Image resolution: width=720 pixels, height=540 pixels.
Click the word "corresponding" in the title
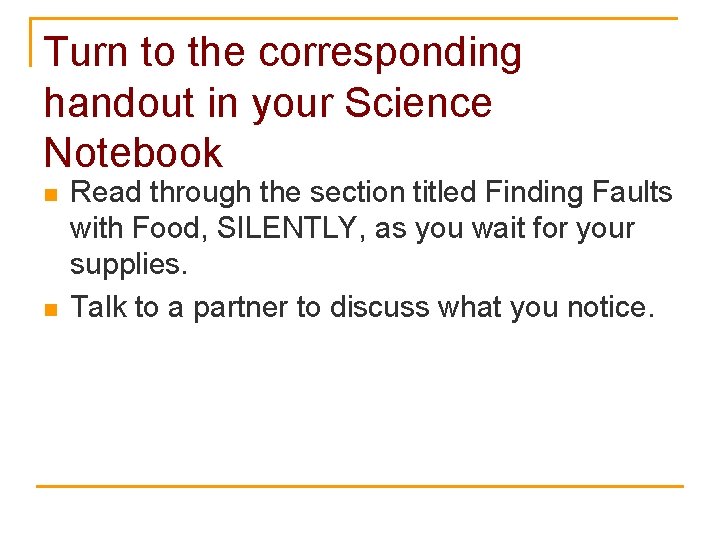tap(390, 54)
